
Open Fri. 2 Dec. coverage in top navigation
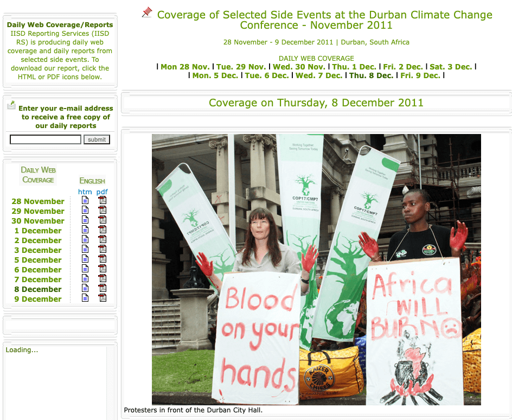pos(403,67)
